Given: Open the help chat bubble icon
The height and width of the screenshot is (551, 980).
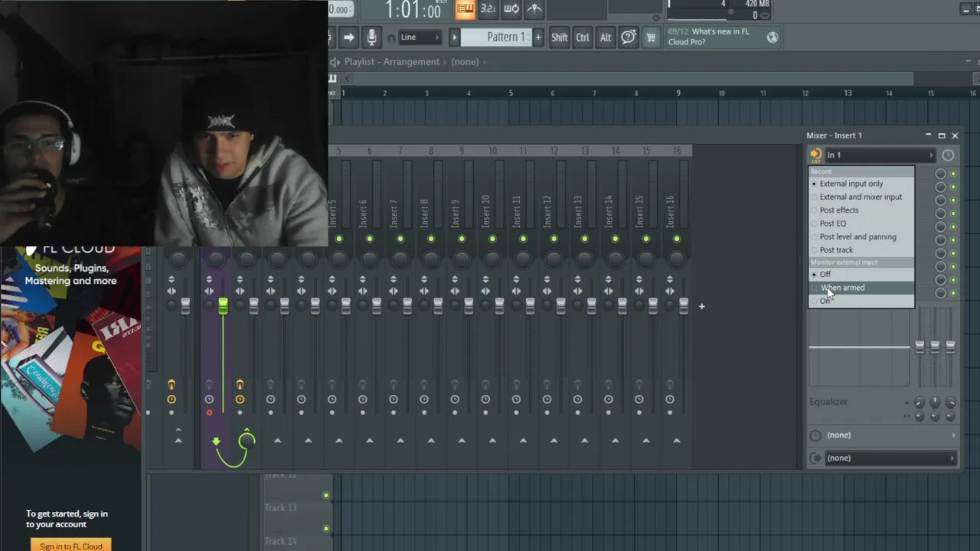Looking at the screenshot, I should pyautogui.click(x=629, y=37).
